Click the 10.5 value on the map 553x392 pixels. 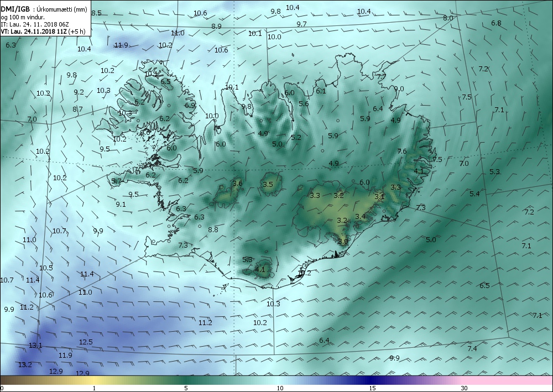pyautogui.click(x=46, y=268)
